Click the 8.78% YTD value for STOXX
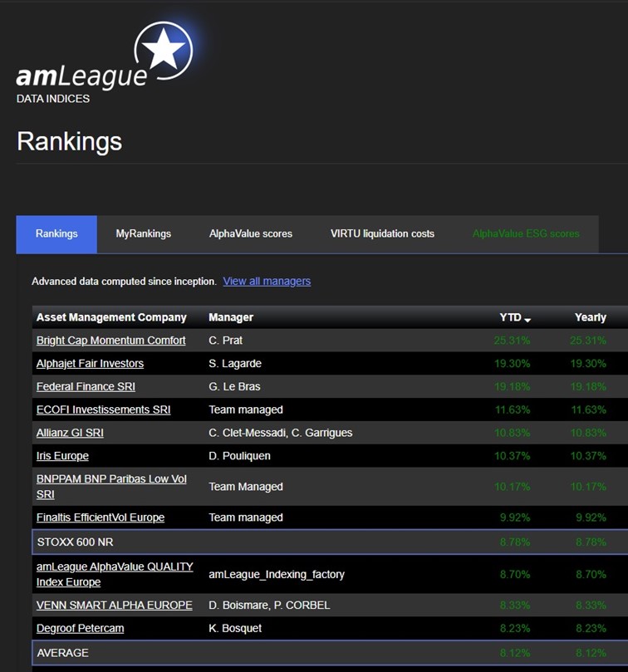The width and height of the screenshot is (628, 672). pyautogui.click(x=515, y=542)
